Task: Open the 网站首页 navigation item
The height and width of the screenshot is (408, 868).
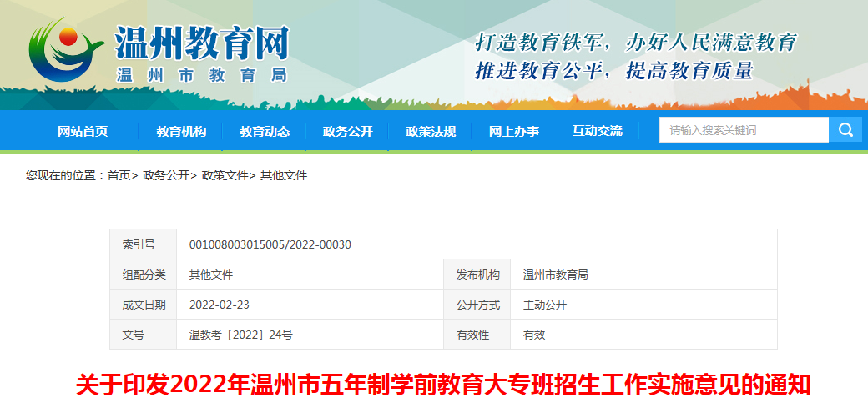Action: tap(82, 131)
